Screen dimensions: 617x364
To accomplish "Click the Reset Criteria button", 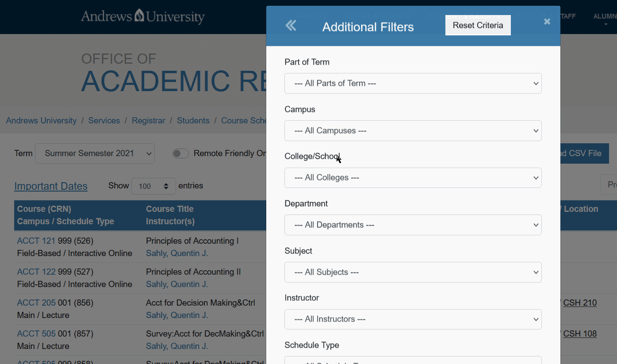I will point(478,25).
